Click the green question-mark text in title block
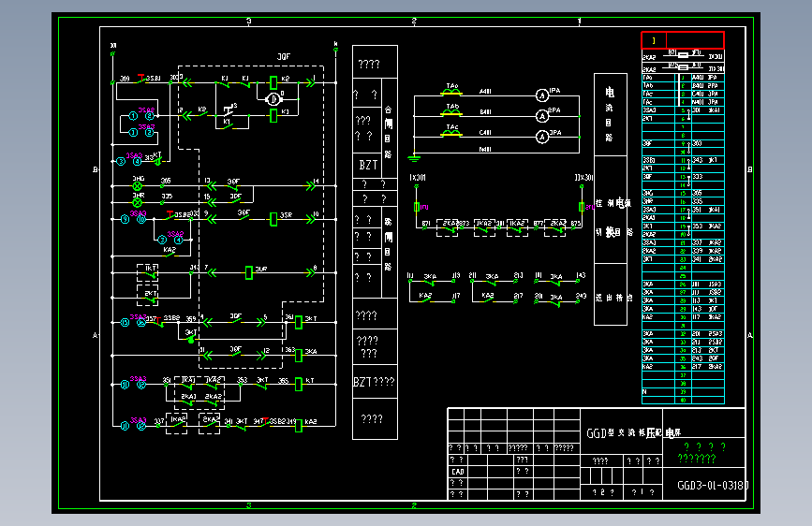This screenshot has width=812, height=526. [x=701, y=452]
